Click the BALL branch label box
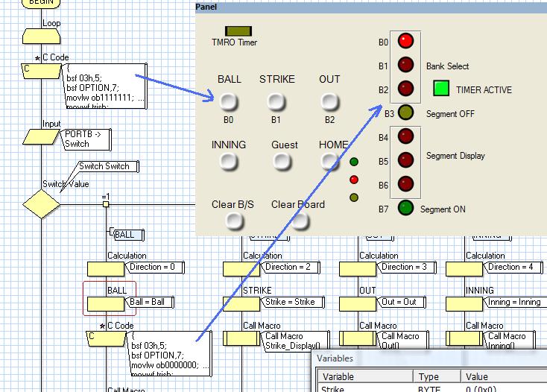The height and width of the screenshot is (392, 547). tap(128, 235)
